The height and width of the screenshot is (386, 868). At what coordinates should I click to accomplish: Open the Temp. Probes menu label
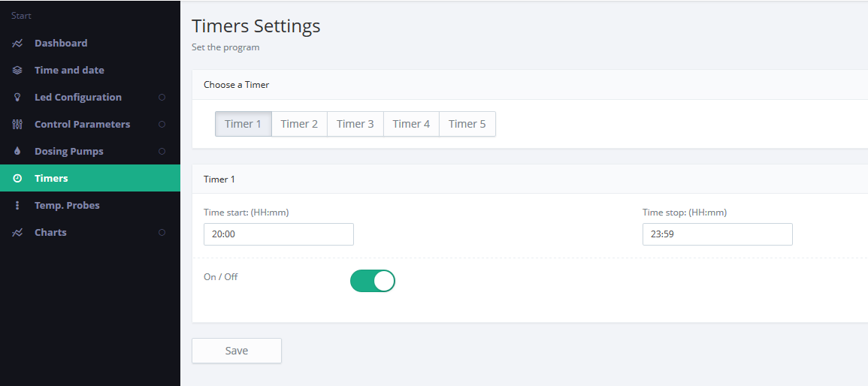point(67,206)
